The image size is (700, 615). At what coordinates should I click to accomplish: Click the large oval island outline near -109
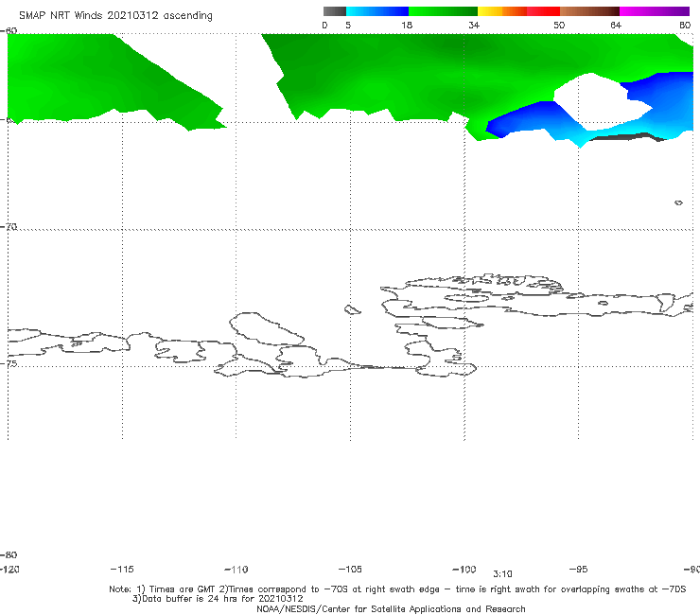pyautogui.click(x=267, y=328)
